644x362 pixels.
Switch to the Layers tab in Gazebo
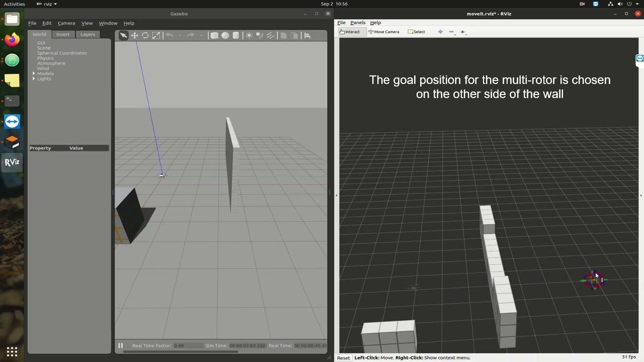coord(88,34)
